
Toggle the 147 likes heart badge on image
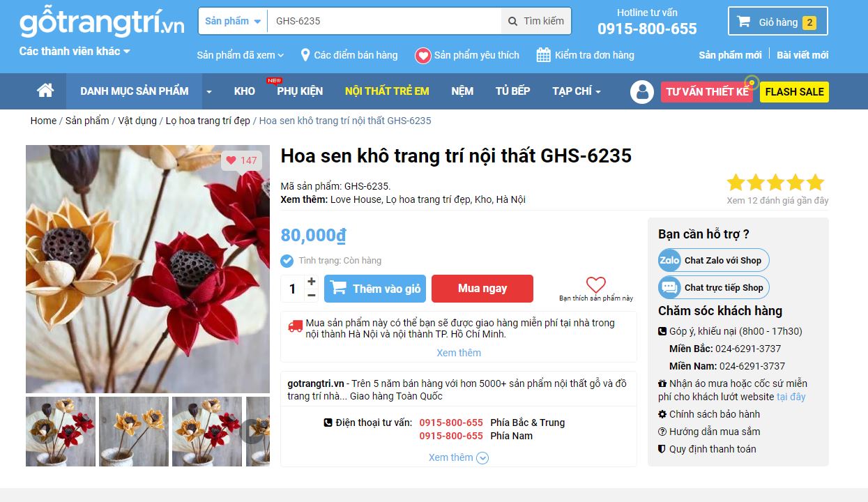point(241,160)
